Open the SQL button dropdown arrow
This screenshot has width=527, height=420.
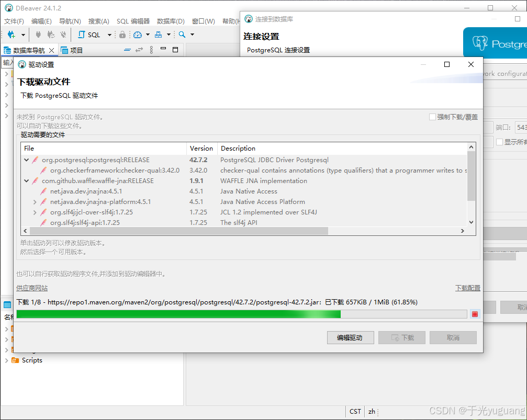[x=109, y=35]
